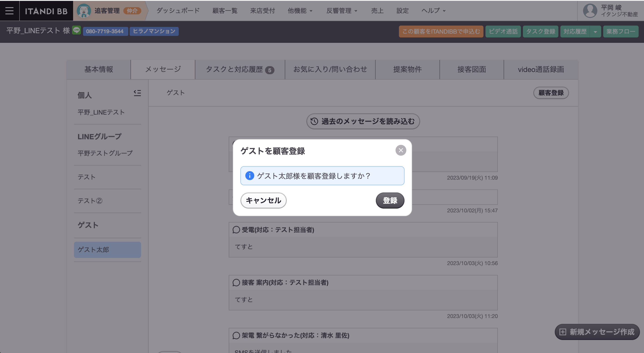
Task: Switch to お気に入り/問い合わせ tab
Action: [330, 70]
